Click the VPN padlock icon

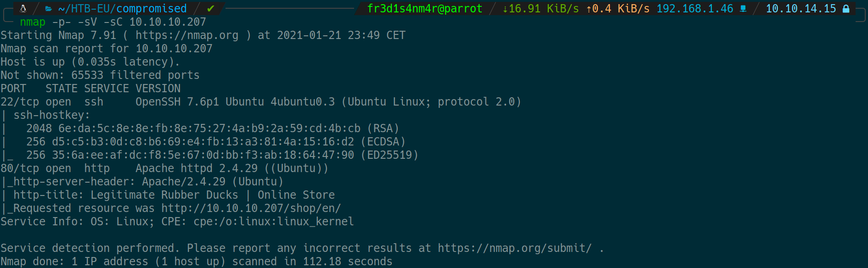[x=846, y=9]
